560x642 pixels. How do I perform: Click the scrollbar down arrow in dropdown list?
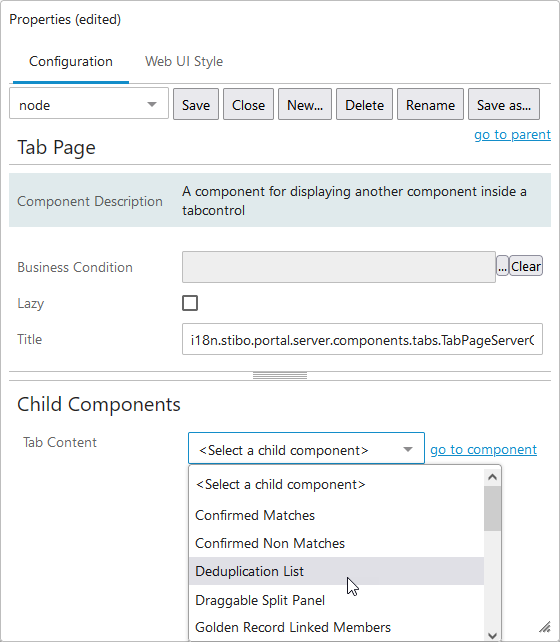pyautogui.click(x=492, y=635)
